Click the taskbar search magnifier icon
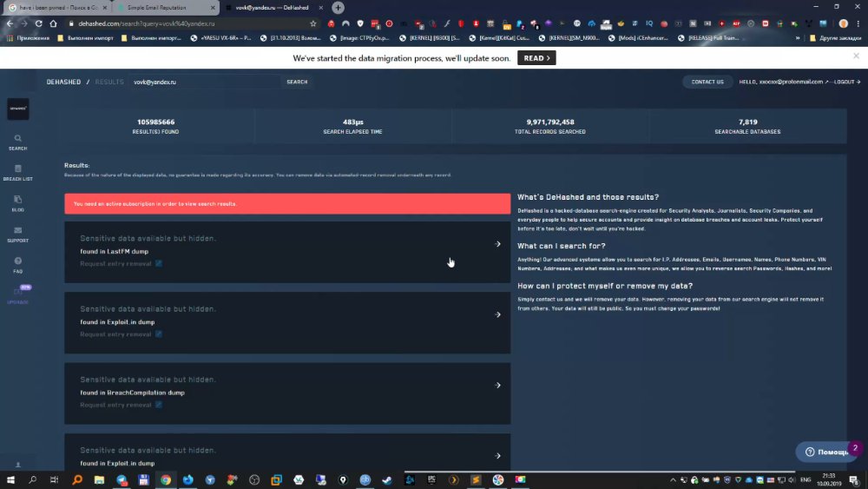Screen dimensions: 868x489 33,479
